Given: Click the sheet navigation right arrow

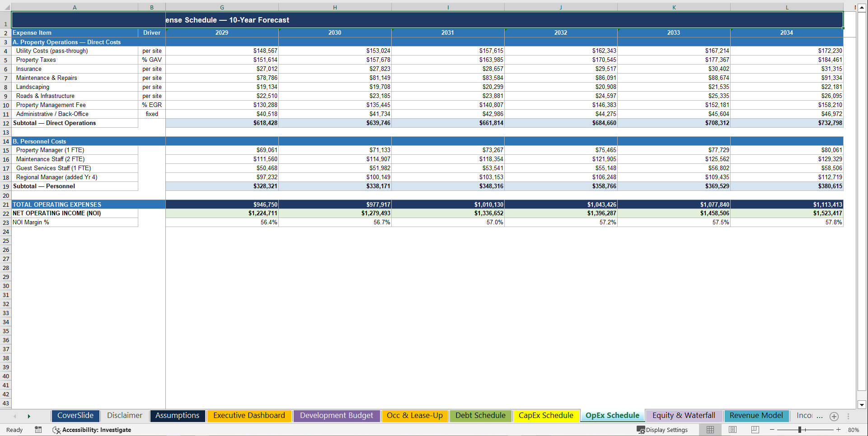Looking at the screenshot, I should [x=29, y=416].
